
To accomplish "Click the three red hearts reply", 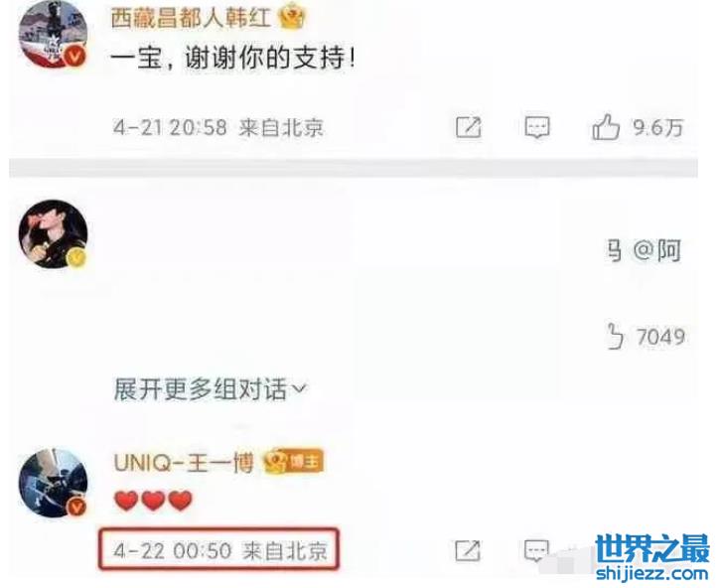I will coord(154,501).
